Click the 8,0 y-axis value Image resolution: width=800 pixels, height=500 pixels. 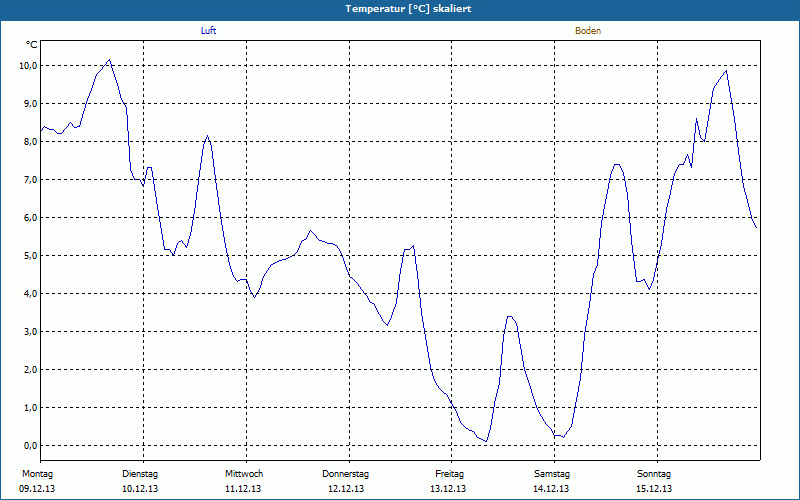tap(31, 141)
